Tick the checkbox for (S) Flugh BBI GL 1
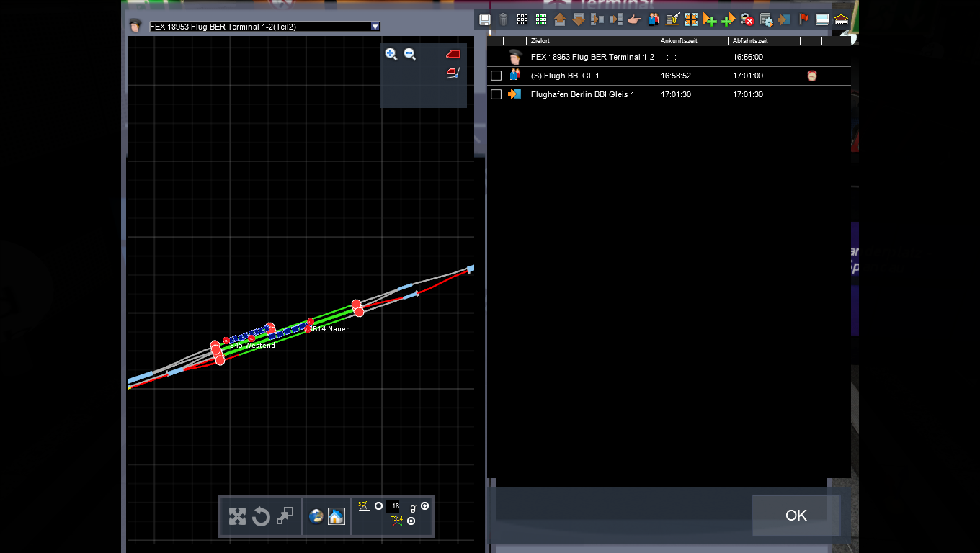Screen dimensions: 980x553 496,76
